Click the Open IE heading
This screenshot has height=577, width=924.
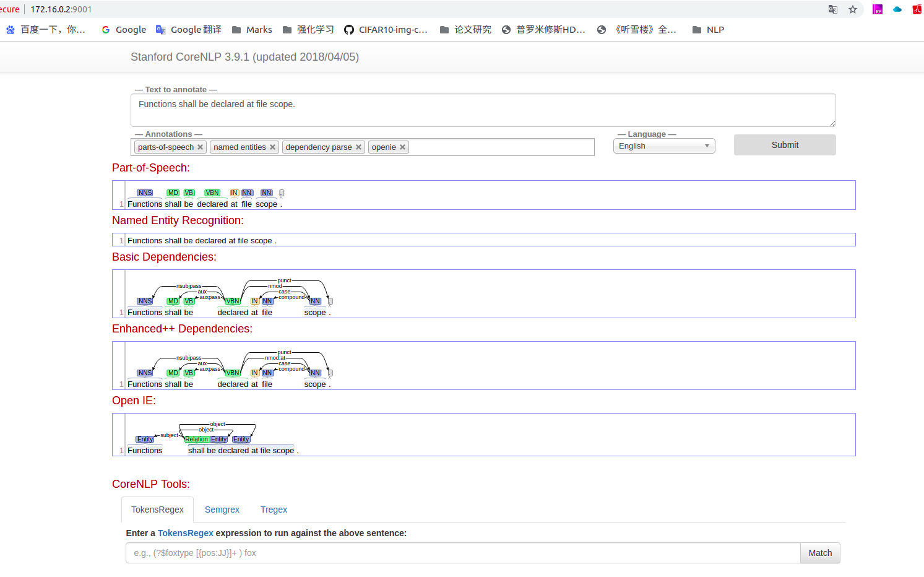(x=134, y=401)
